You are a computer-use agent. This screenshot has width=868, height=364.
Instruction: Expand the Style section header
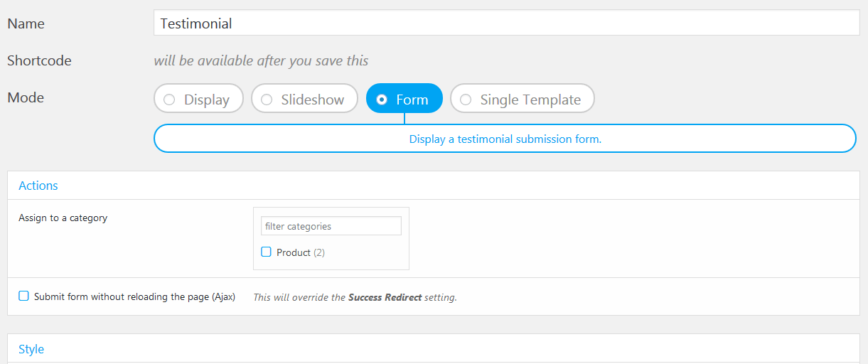click(31, 349)
